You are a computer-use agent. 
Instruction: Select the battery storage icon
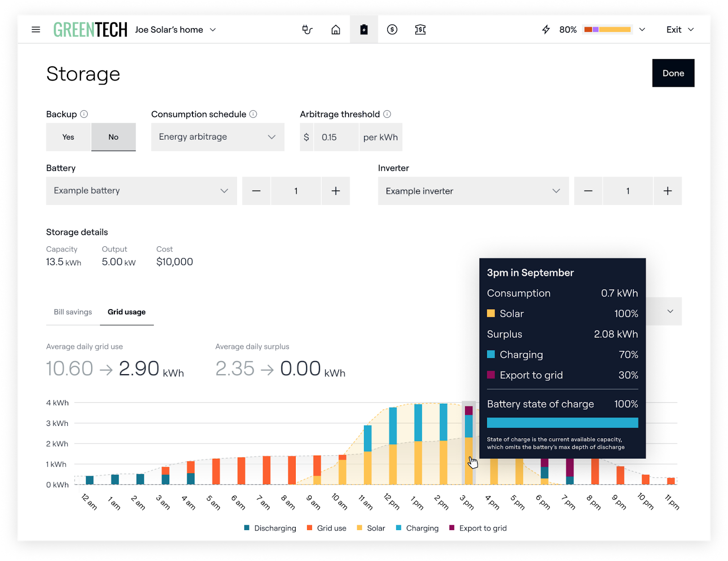(364, 30)
